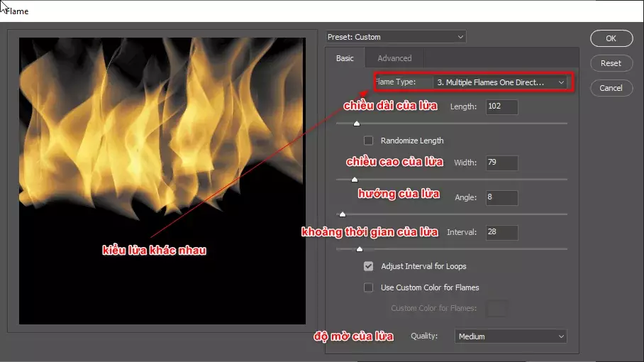Image resolution: width=644 pixels, height=362 pixels.
Task: Click the Width value field
Action: tap(501, 163)
